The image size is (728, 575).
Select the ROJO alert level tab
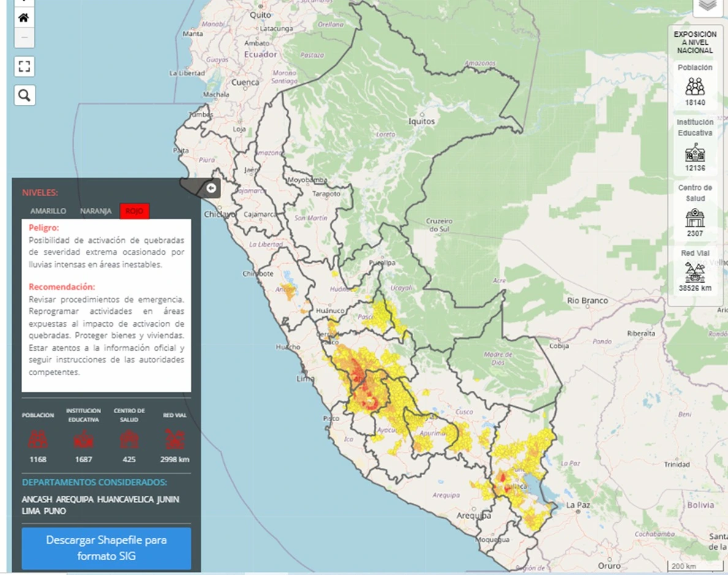click(134, 211)
